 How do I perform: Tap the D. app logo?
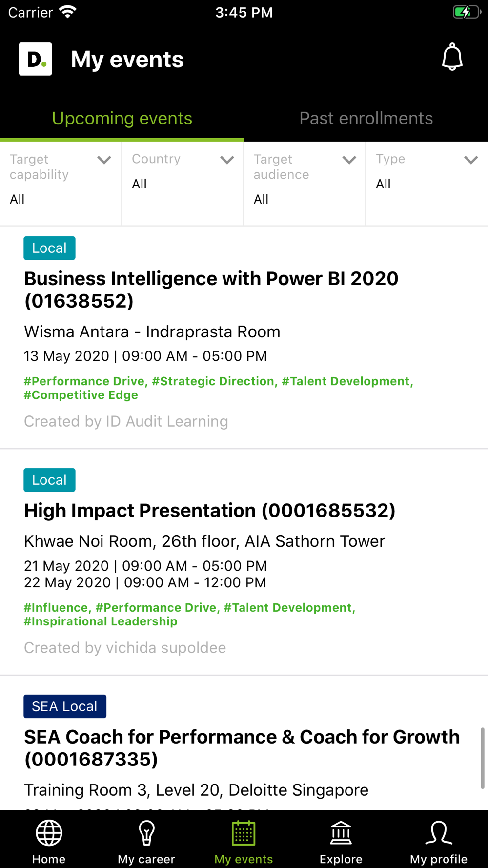click(x=35, y=59)
